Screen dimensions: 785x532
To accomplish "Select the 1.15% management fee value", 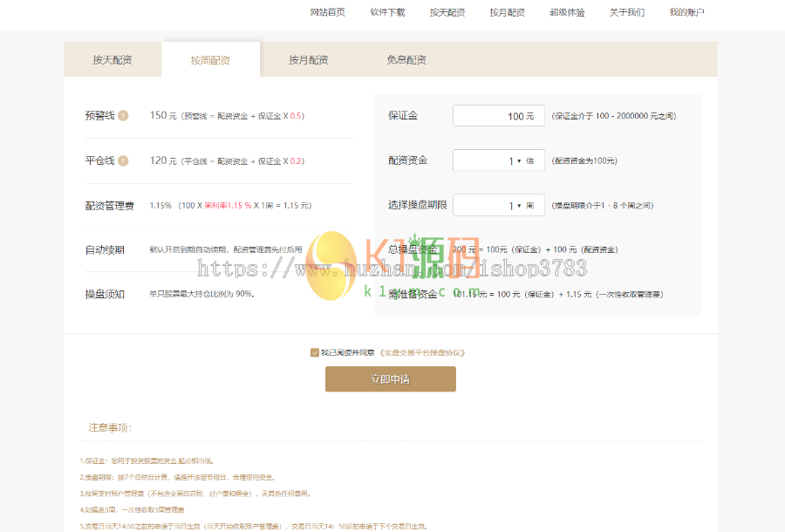I will click(x=160, y=205).
